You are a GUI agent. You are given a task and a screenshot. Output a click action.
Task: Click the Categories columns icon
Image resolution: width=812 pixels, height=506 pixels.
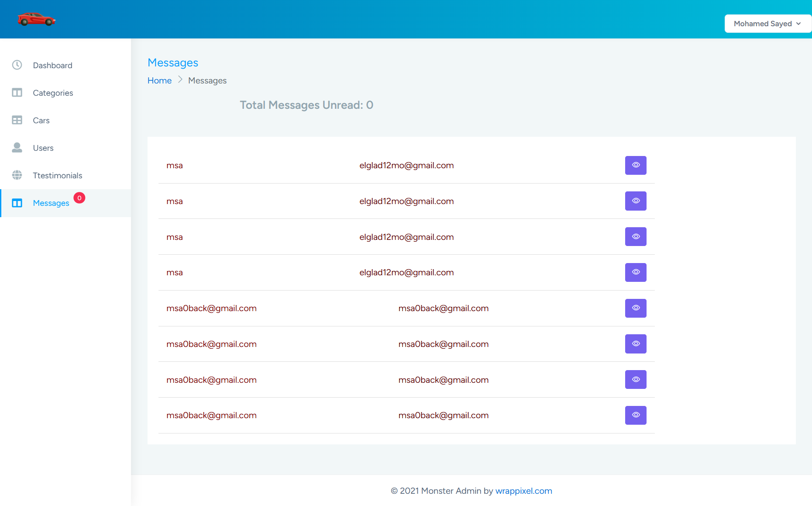17,93
